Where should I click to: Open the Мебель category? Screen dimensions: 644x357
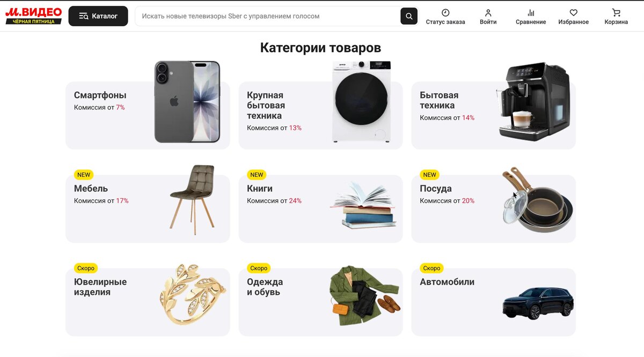[148, 209]
